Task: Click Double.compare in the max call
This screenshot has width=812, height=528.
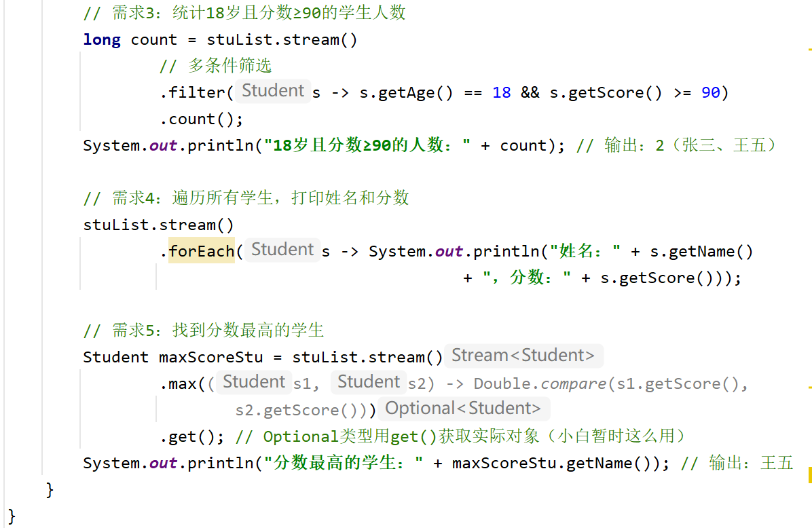Action: pyautogui.click(x=540, y=383)
